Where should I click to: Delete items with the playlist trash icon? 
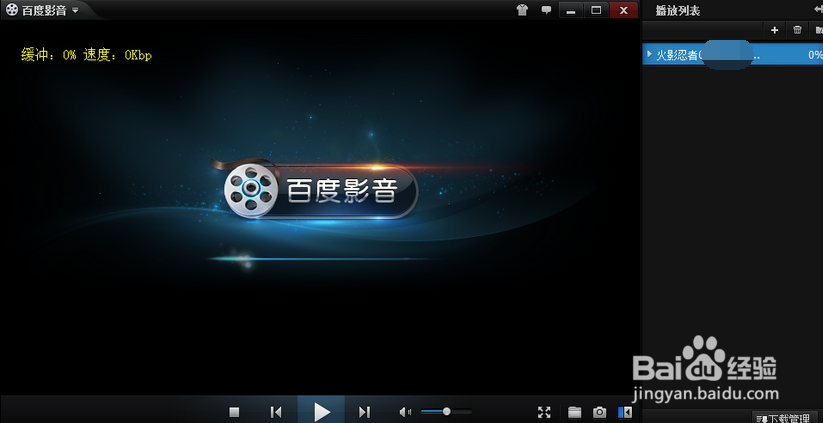coord(797,30)
